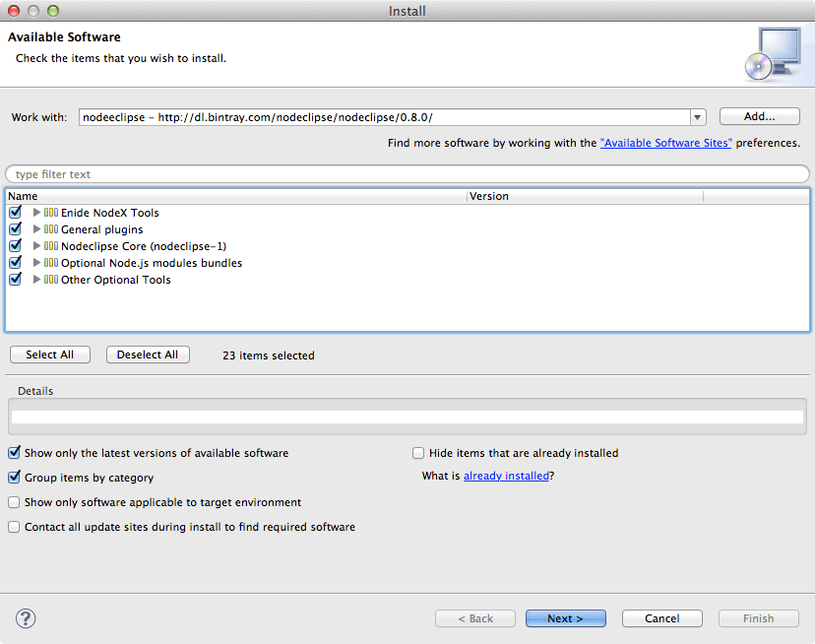815x644 pixels.
Task: Expand the Other Optional Tools node
Action: 36,279
